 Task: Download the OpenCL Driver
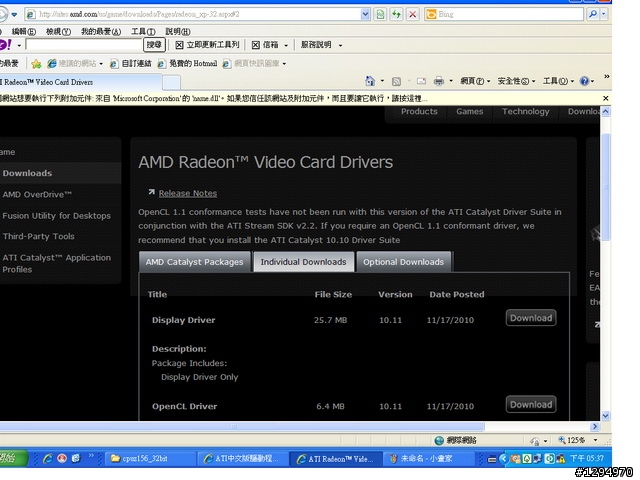[x=531, y=404]
